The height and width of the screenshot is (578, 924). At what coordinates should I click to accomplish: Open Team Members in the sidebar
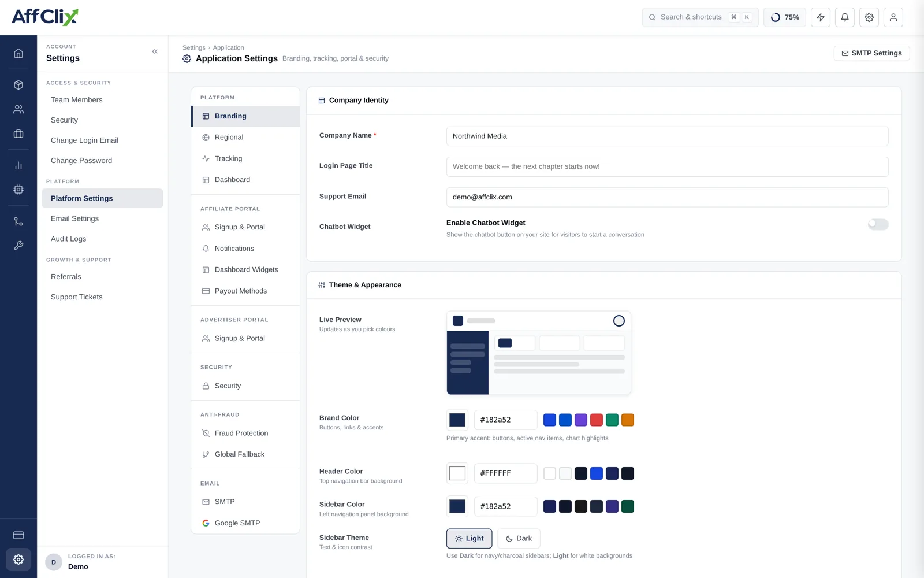point(102,100)
